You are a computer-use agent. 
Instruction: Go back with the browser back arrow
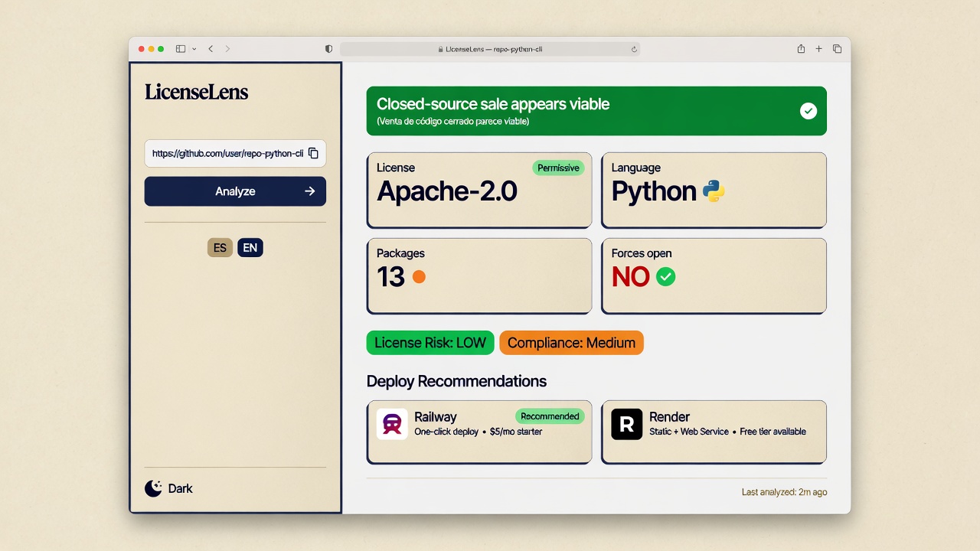coord(211,49)
